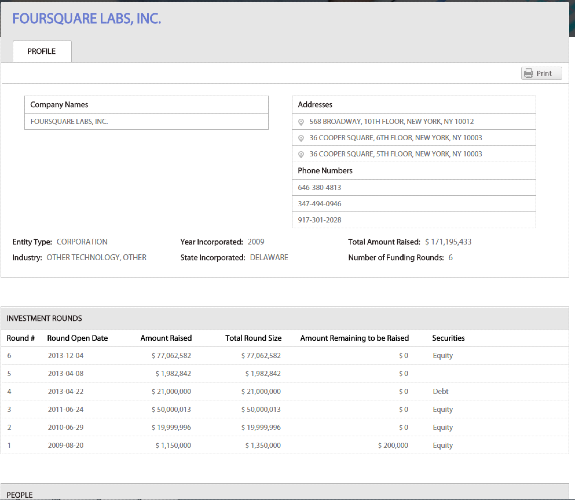Screen dimensions: 575x500
Task: Click the Company Names table header
Action: (x=59, y=105)
